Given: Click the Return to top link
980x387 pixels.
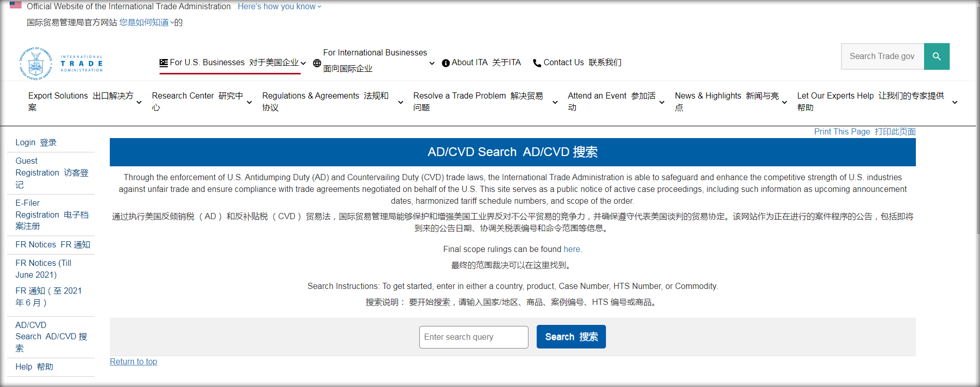Looking at the screenshot, I should point(133,362).
